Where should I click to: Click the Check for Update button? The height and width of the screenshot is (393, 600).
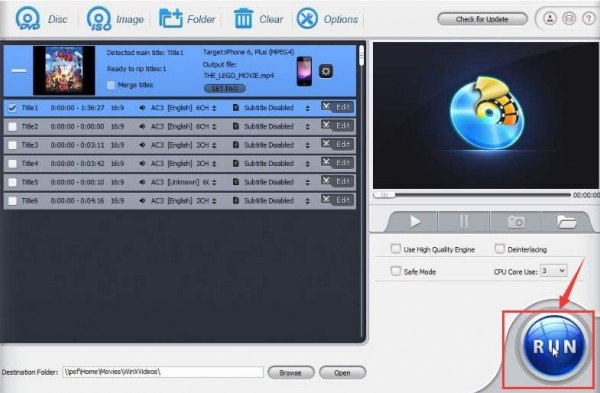click(x=482, y=19)
